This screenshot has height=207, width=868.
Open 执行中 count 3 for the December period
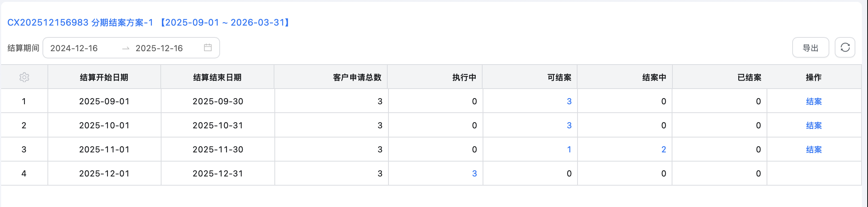pos(474,174)
